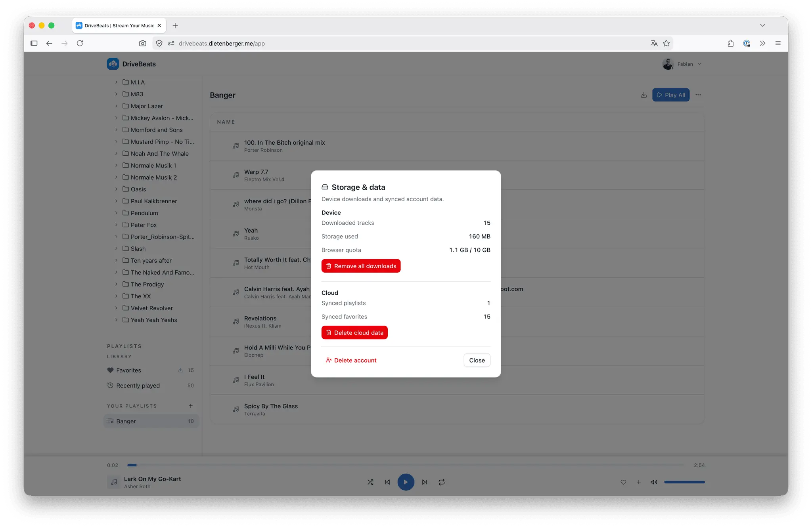Close the DriveBeats browser tab

159,25
